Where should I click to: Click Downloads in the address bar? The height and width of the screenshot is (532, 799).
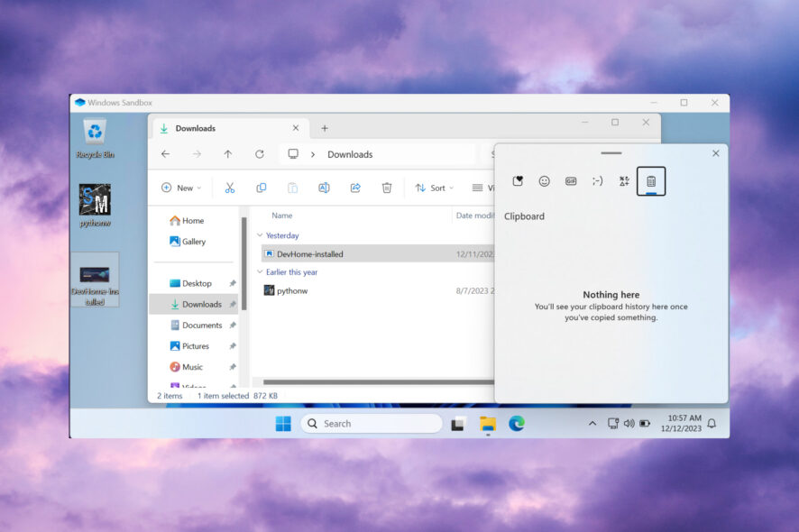[x=350, y=154]
